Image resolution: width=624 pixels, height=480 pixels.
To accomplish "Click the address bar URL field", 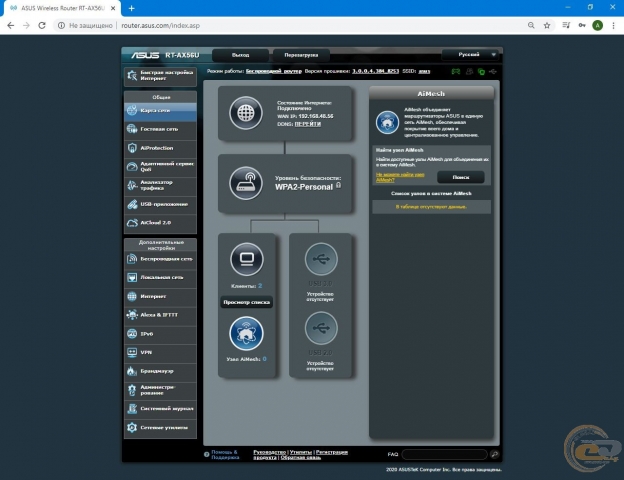I will pos(160,25).
